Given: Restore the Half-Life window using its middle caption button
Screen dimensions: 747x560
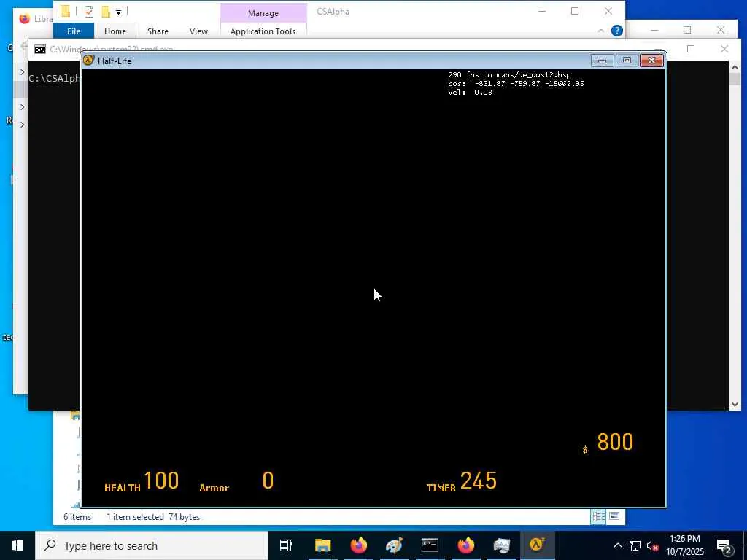Looking at the screenshot, I should coord(627,60).
